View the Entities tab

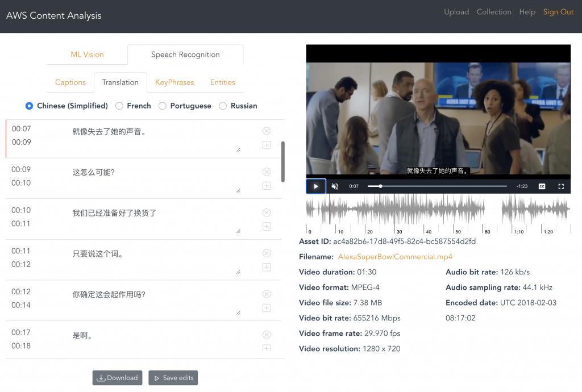point(222,82)
